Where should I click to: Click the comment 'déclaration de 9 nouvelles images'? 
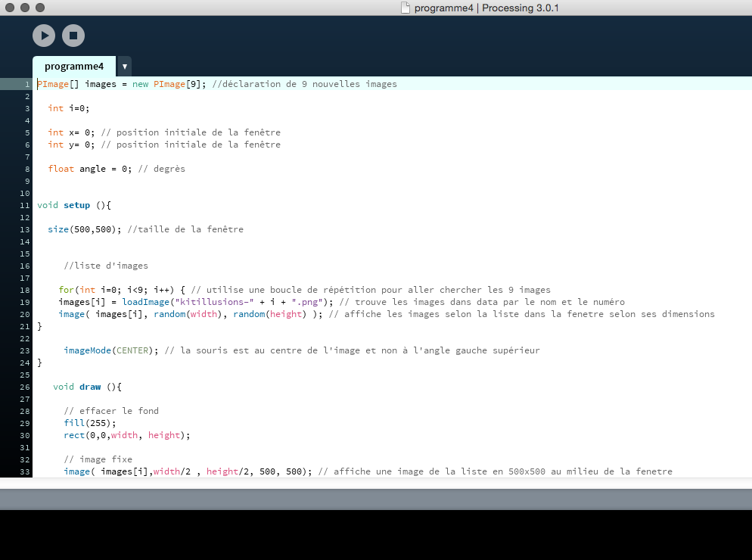point(309,84)
